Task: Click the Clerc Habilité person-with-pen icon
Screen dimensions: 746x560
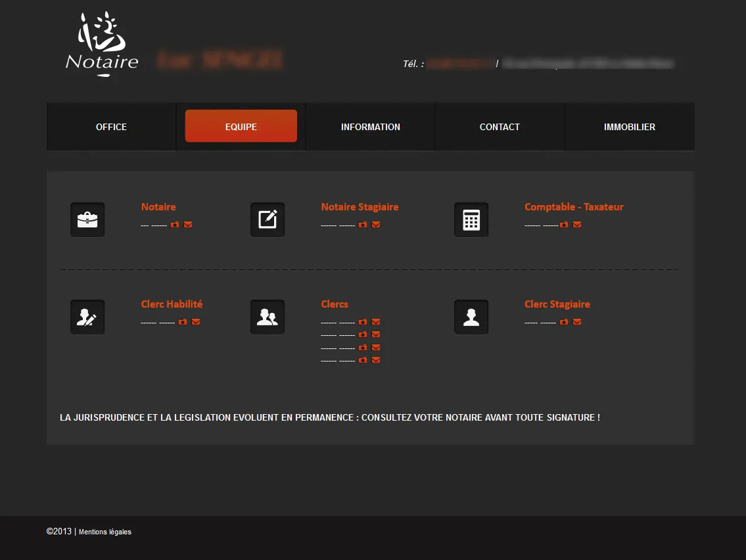Action: (87, 317)
